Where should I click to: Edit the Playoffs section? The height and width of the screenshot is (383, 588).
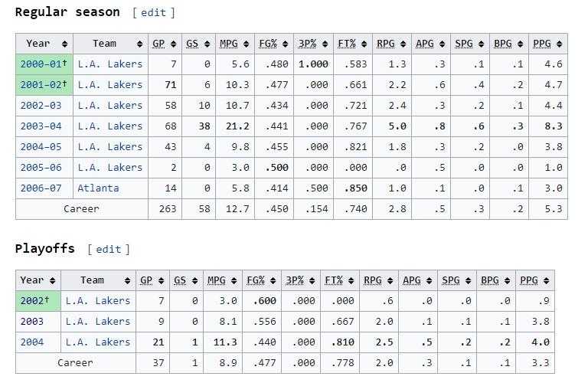(109, 250)
